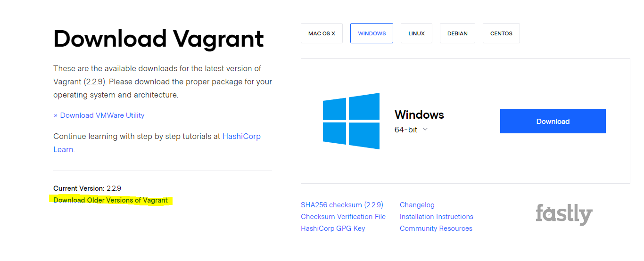Viewport: 644px width, 261px height.
Task: Switch to the LINUX tab
Action: coord(416,33)
